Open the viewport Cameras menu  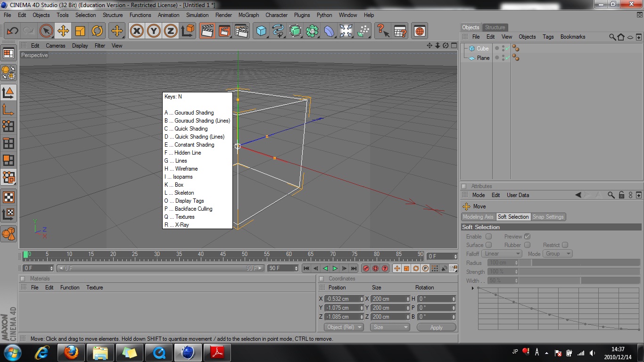coord(56,46)
